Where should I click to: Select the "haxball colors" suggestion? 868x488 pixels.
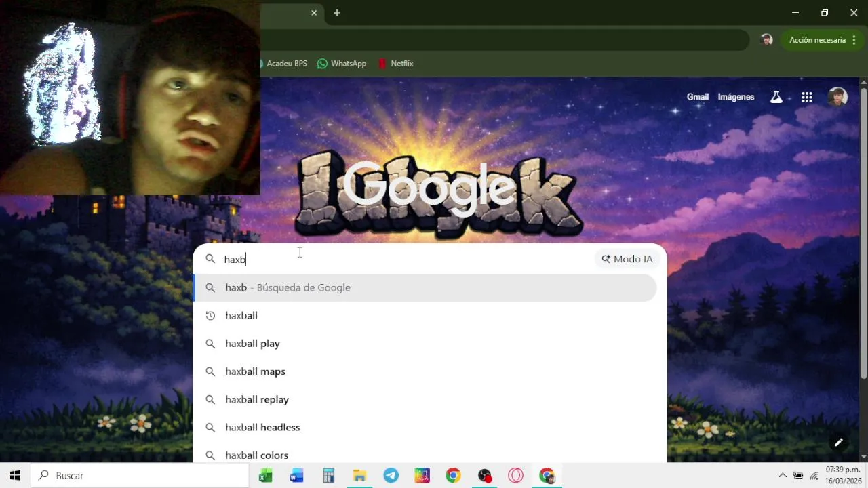coord(425,453)
